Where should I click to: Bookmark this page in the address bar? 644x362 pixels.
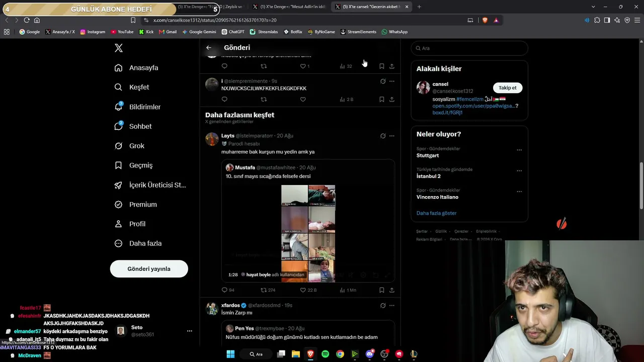coord(133,20)
